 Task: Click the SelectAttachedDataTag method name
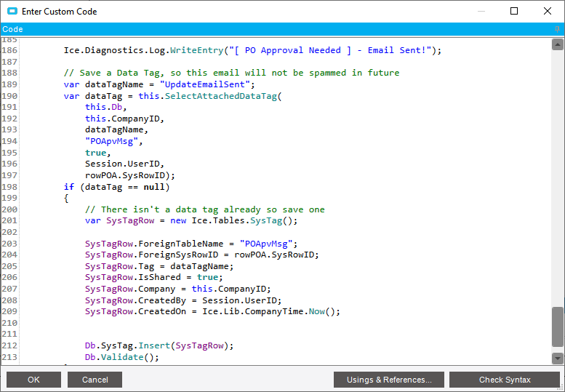221,96
